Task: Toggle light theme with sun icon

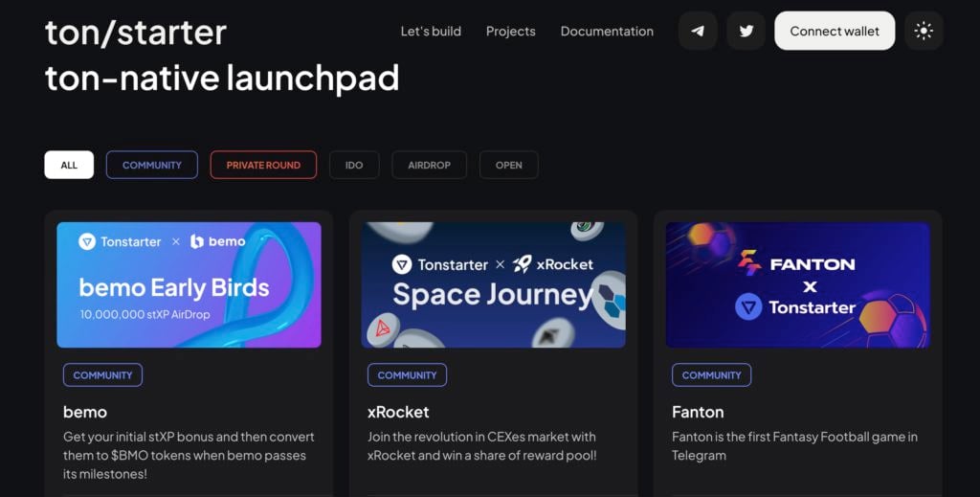Action: (x=924, y=31)
